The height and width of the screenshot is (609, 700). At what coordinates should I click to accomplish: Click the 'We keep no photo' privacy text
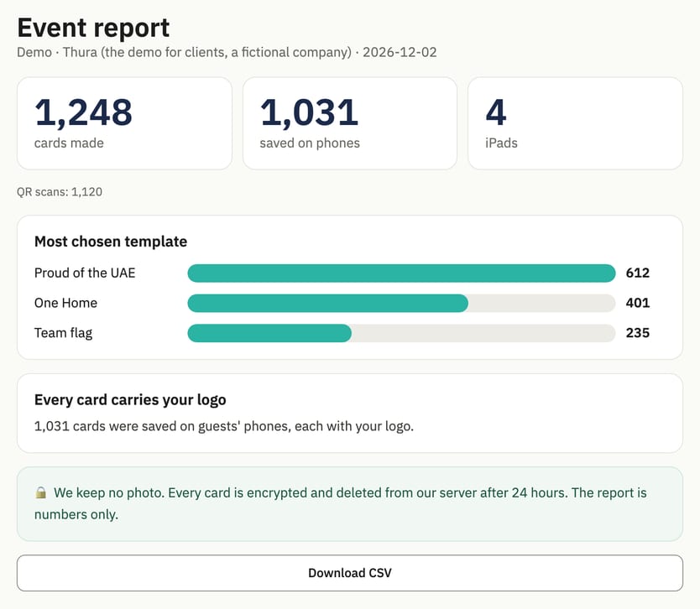point(341,503)
